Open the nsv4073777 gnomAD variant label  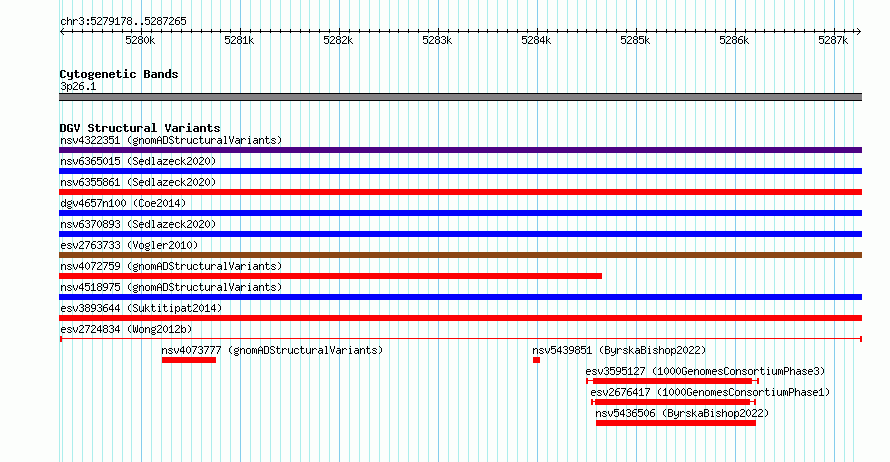click(272, 350)
